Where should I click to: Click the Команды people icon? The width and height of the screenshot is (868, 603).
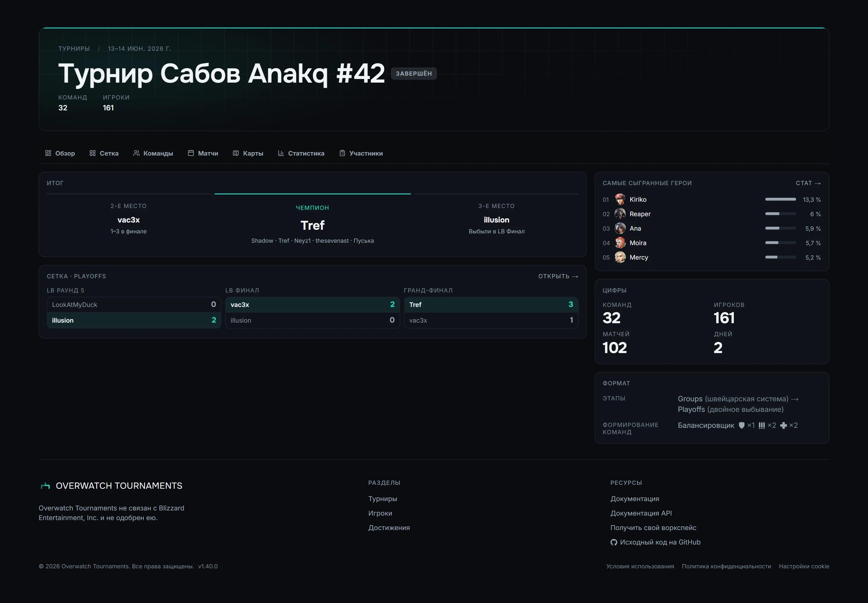[136, 153]
